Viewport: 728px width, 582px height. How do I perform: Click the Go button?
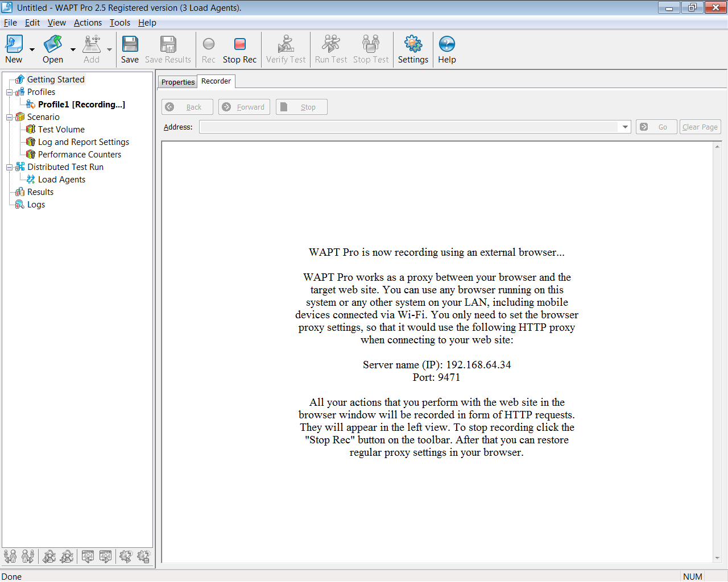point(656,127)
